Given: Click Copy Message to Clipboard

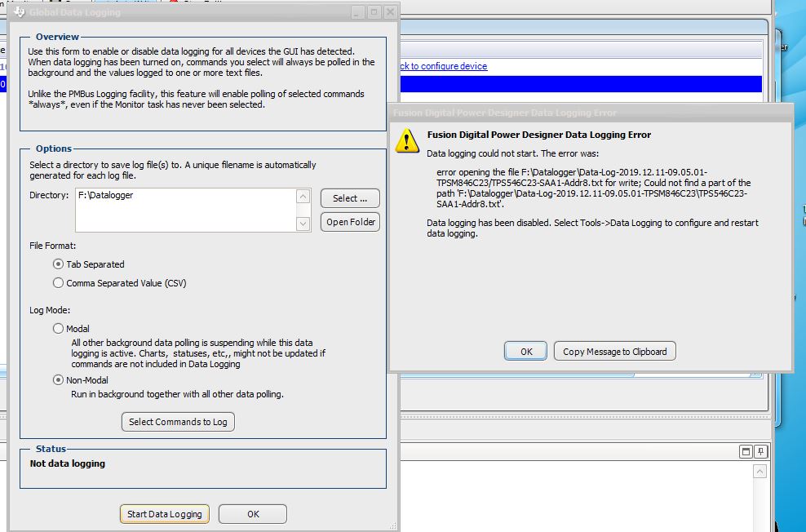Looking at the screenshot, I should point(615,352).
